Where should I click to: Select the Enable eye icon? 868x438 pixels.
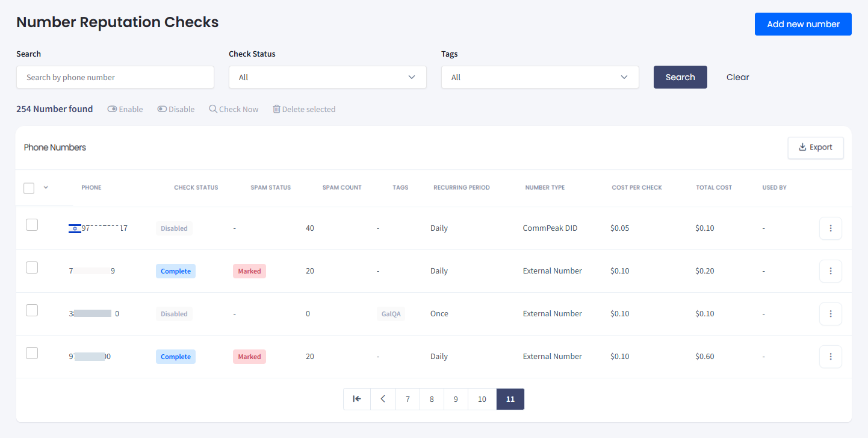(x=112, y=109)
